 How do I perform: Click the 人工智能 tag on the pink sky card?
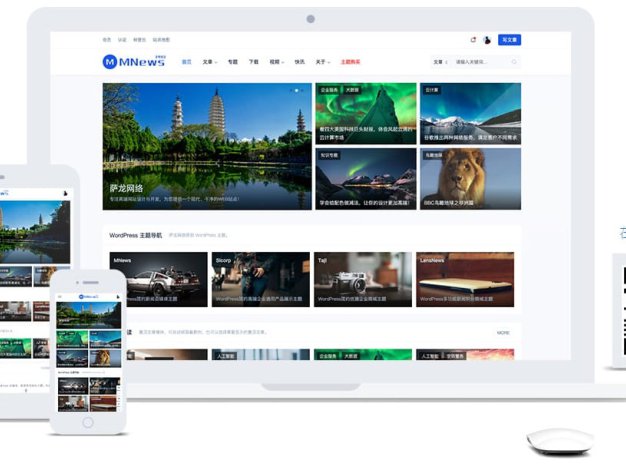tap(430, 356)
